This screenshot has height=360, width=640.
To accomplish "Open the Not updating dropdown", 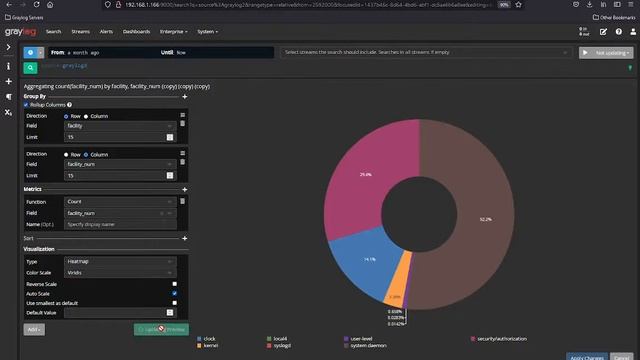I will pyautogui.click(x=612, y=53).
